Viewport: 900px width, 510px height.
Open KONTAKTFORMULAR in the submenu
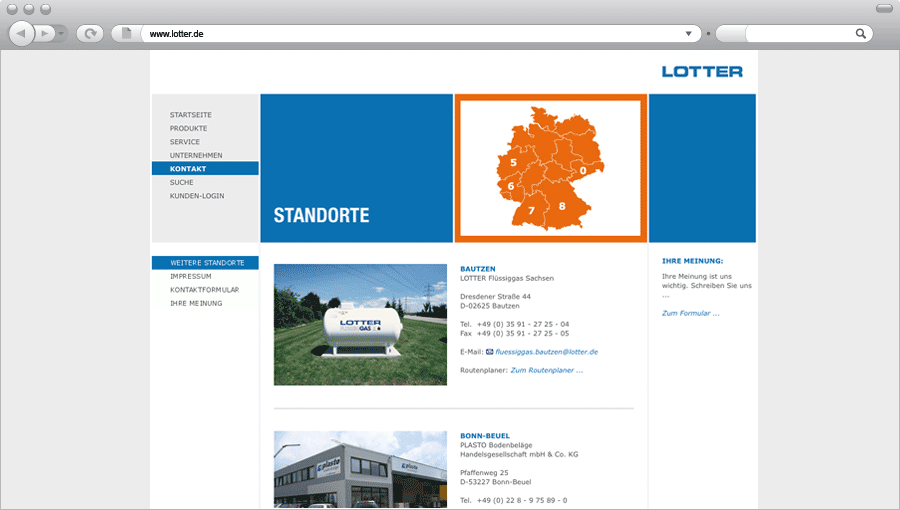(204, 290)
